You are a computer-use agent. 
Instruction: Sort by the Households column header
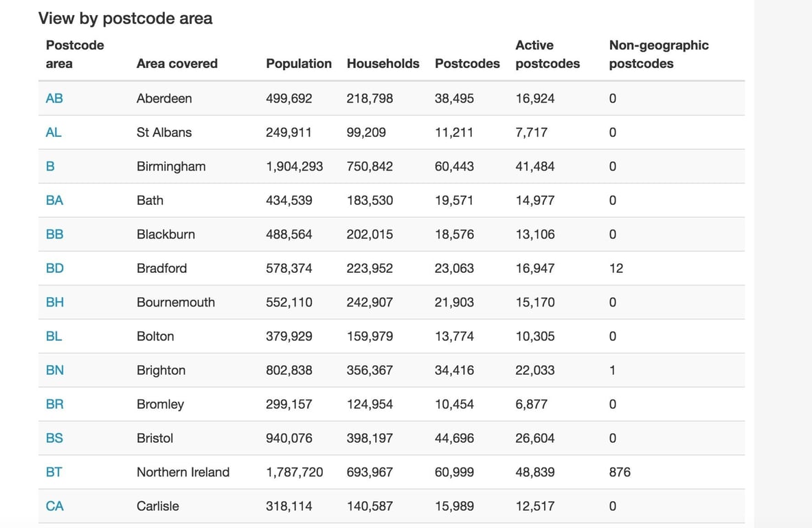[383, 63]
